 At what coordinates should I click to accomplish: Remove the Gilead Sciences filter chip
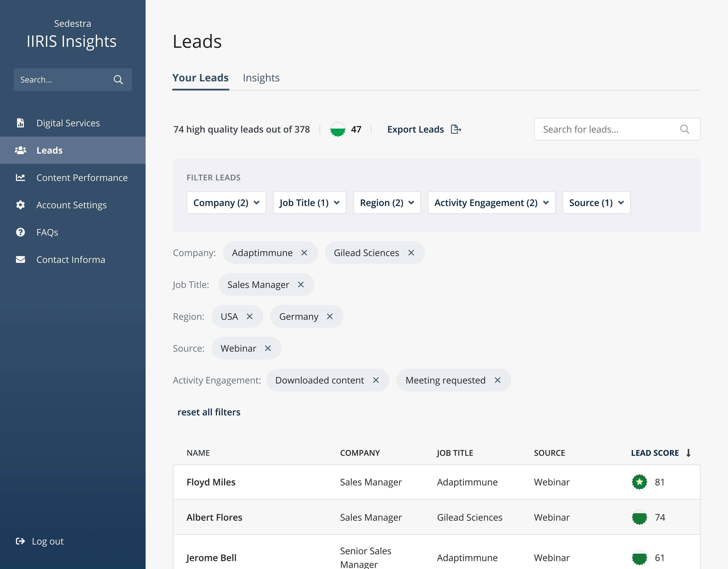411,253
